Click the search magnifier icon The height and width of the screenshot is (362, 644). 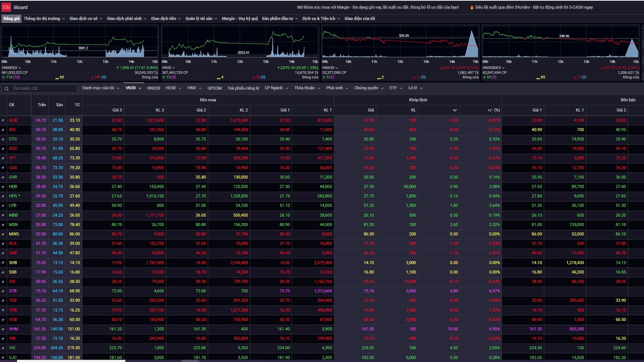(6, 89)
